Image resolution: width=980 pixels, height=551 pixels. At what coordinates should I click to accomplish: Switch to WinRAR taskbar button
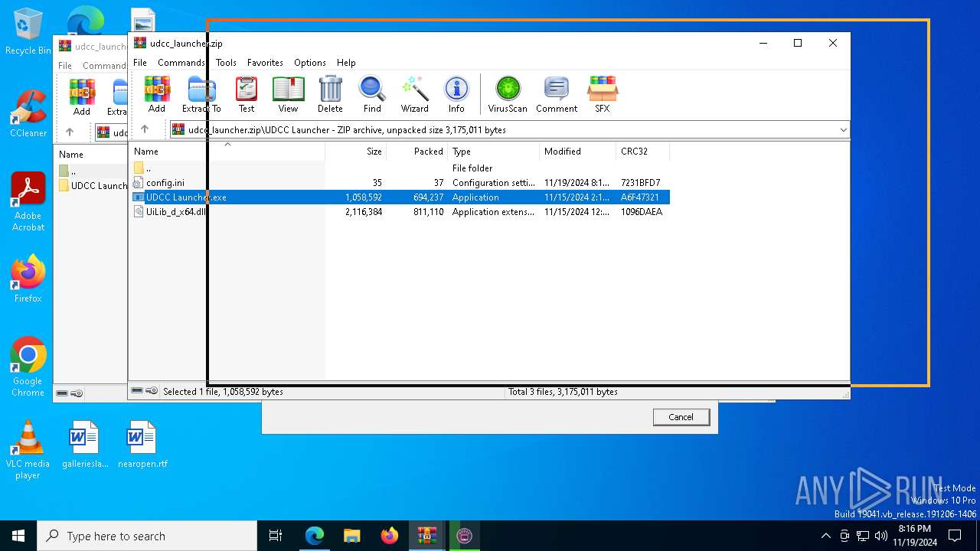(426, 536)
